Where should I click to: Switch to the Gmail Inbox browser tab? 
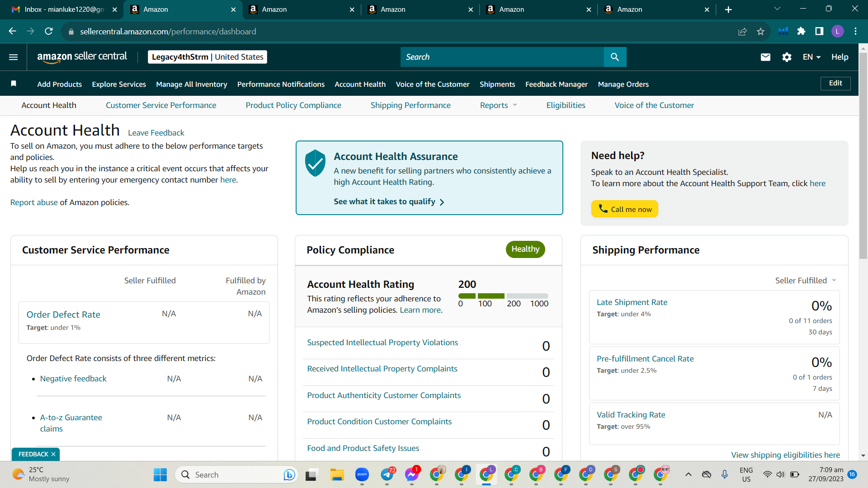(63, 9)
